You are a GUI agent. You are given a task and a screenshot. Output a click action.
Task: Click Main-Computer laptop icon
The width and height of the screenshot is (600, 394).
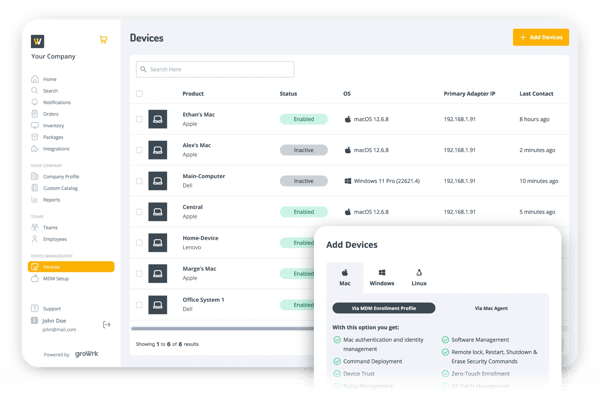(x=158, y=181)
